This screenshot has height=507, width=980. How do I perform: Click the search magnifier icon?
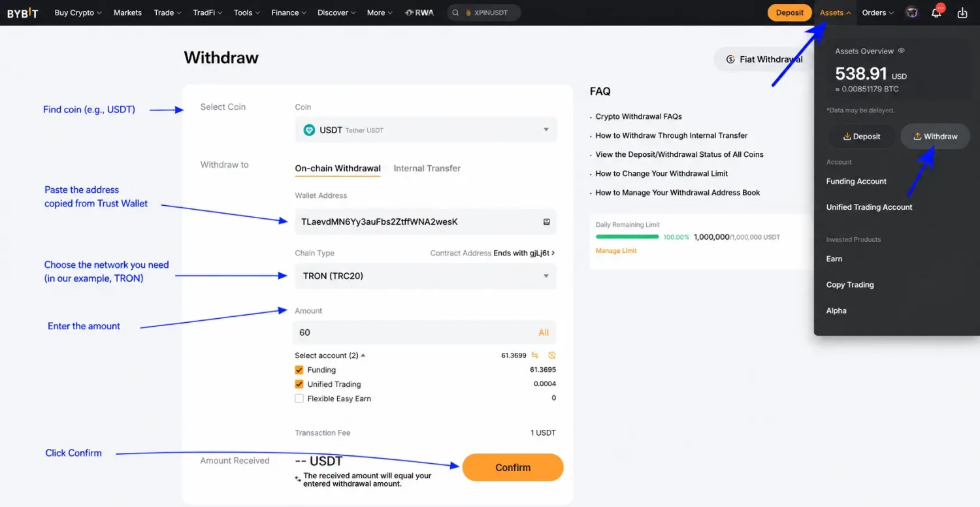pos(455,12)
